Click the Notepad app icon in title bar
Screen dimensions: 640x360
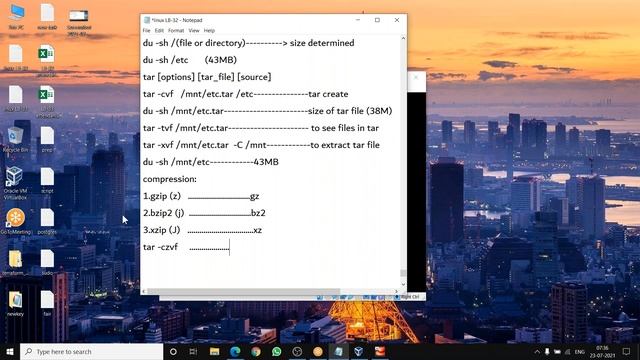tap(147, 20)
